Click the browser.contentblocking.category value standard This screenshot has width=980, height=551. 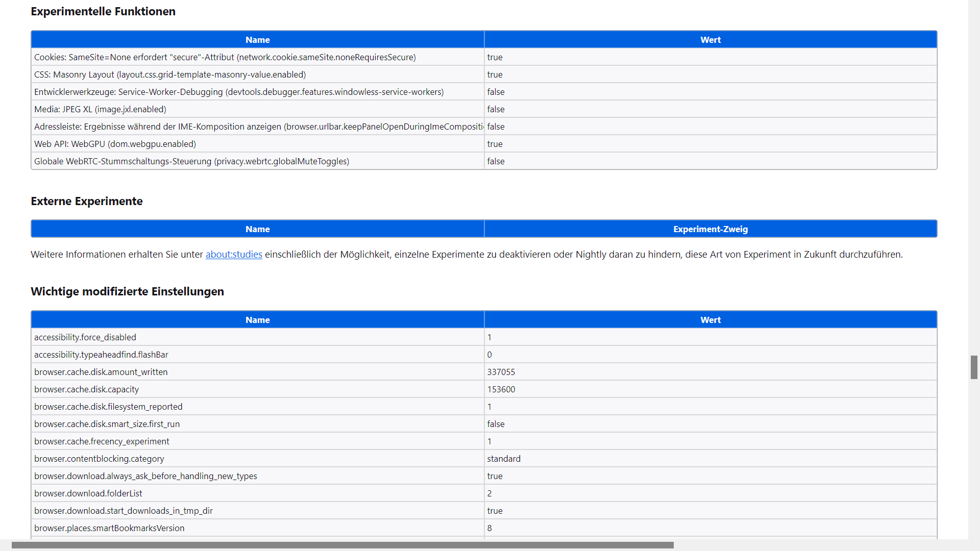click(x=503, y=459)
